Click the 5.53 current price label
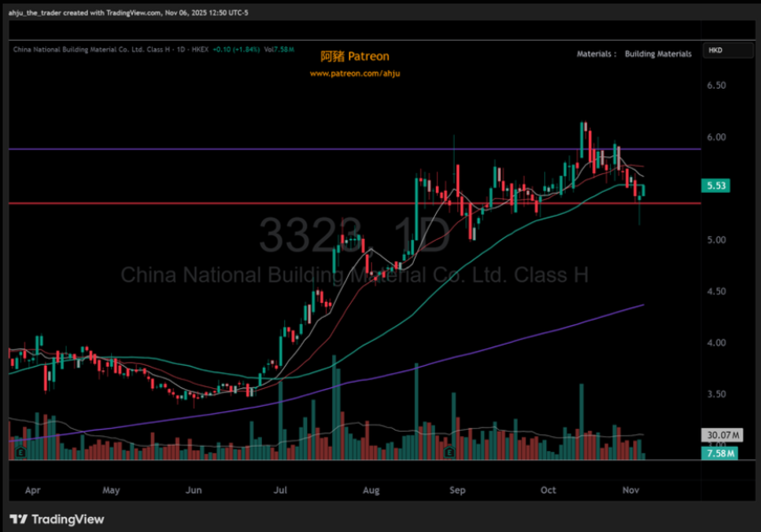The height and width of the screenshot is (532, 761). pyautogui.click(x=715, y=186)
